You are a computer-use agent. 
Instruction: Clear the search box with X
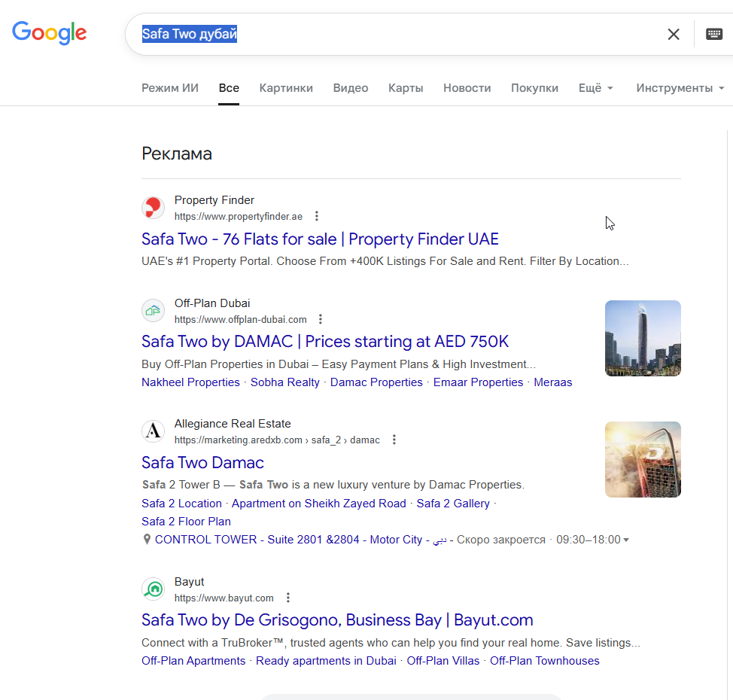pos(674,34)
